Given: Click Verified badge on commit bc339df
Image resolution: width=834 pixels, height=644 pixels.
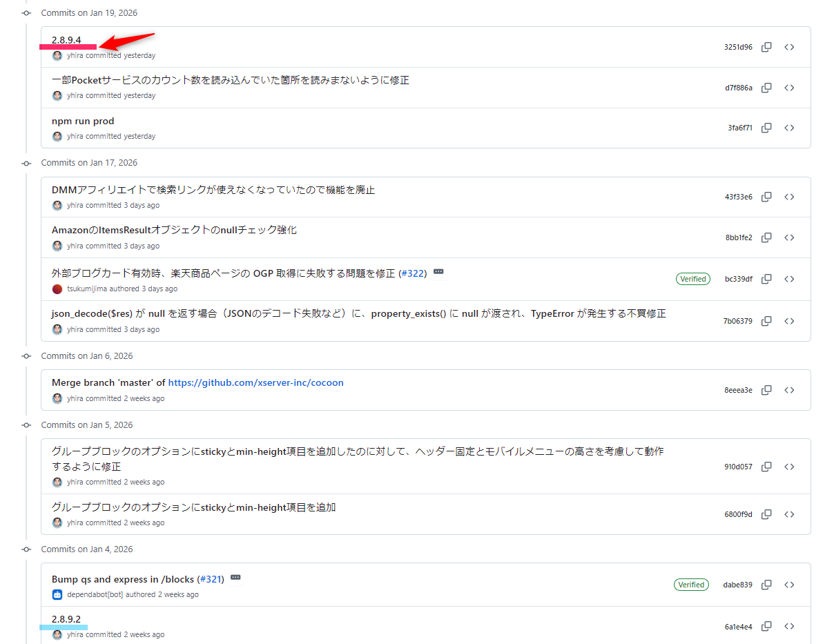Looking at the screenshot, I should click(x=692, y=279).
